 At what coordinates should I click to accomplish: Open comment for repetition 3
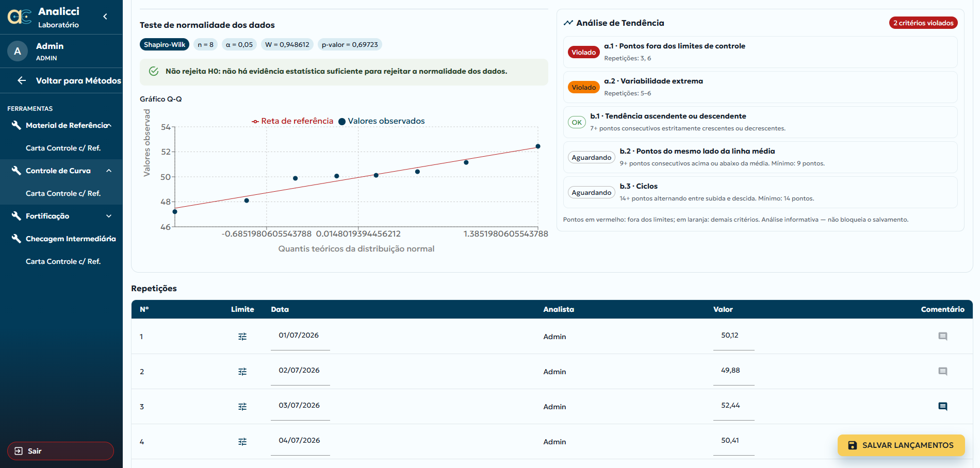pyautogui.click(x=943, y=407)
